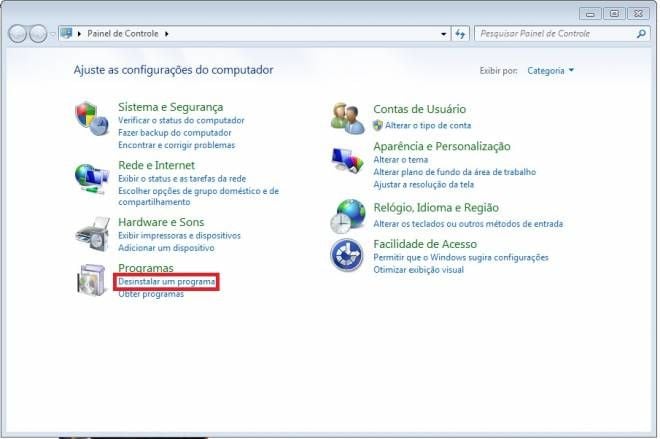Click Alterar o tema
The height and width of the screenshot is (439, 660).
400,160
